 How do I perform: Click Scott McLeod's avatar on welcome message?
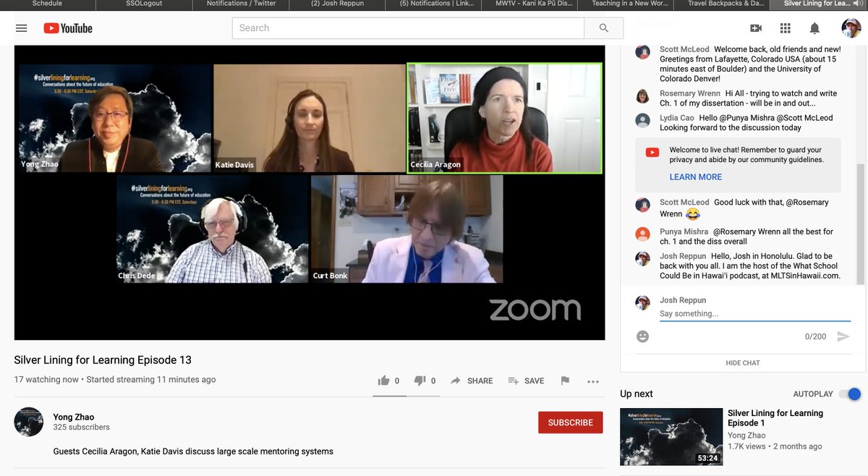click(642, 52)
